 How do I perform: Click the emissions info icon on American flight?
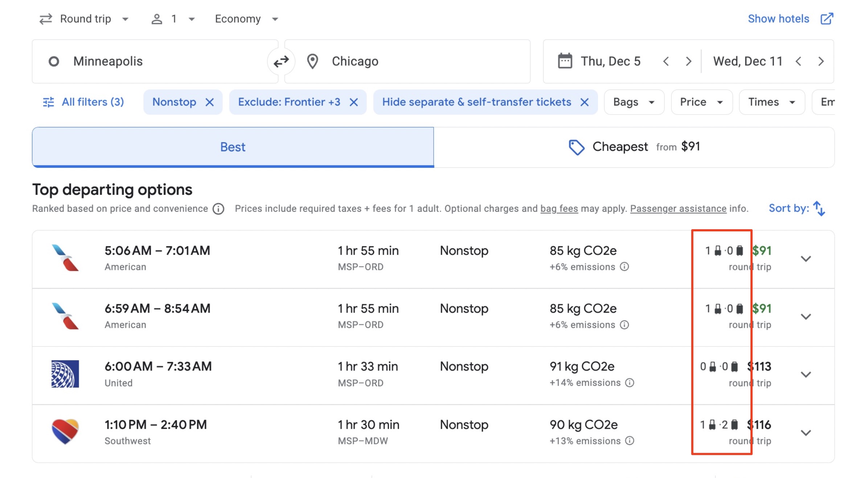tap(625, 267)
